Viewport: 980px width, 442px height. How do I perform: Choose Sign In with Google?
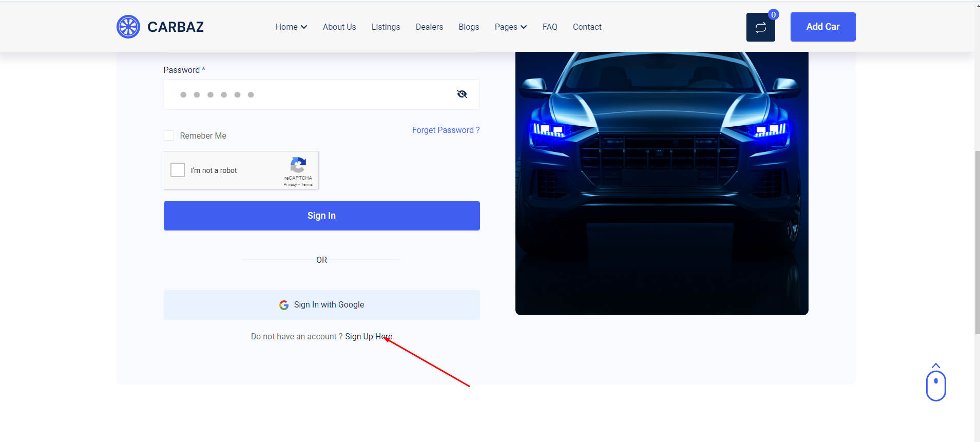(322, 305)
